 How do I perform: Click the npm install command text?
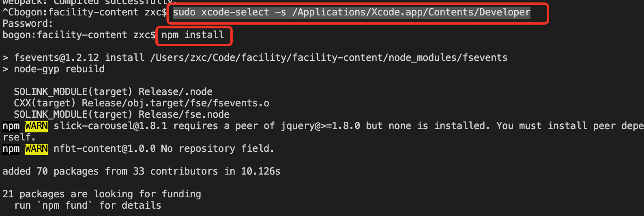point(193,35)
